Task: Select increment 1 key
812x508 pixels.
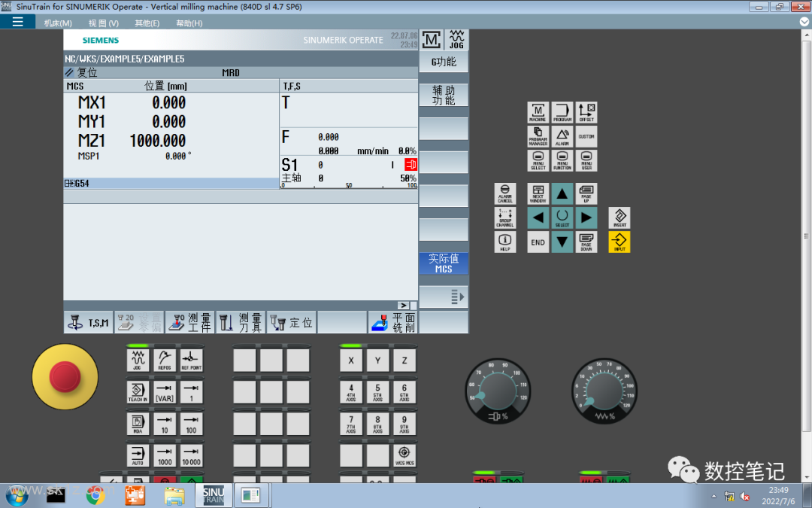Action: pyautogui.click(x=191, y=392)
